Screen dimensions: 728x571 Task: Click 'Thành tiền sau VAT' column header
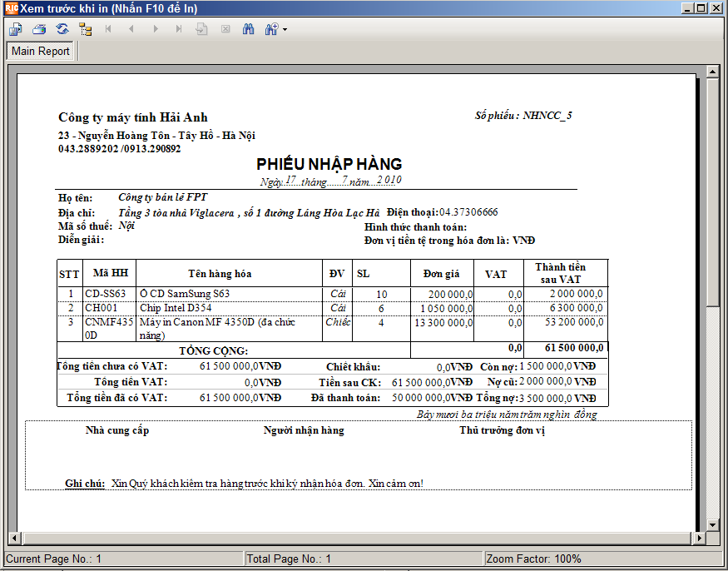coord(561,273)
